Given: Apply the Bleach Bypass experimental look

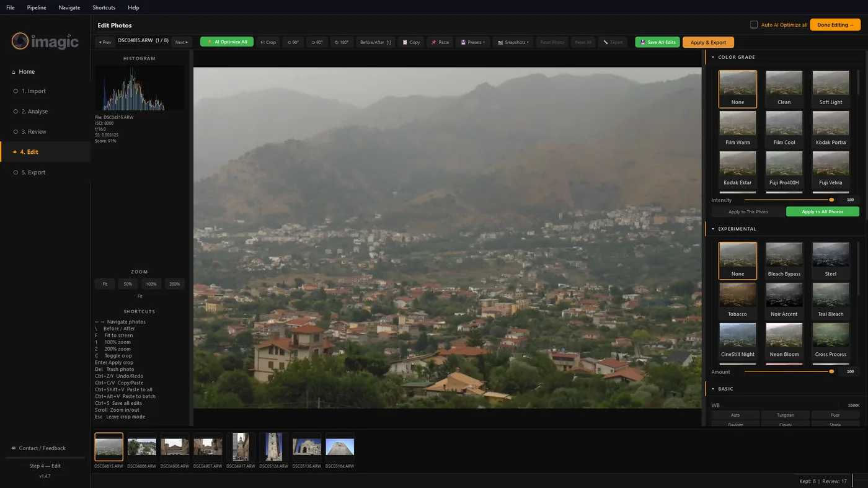Looking at the screenshot, I should click(x=784, y=260).
